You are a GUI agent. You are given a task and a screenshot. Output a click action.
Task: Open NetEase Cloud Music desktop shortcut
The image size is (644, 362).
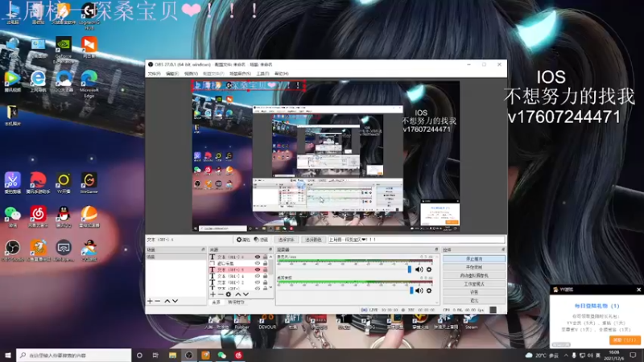pos(38,216)
